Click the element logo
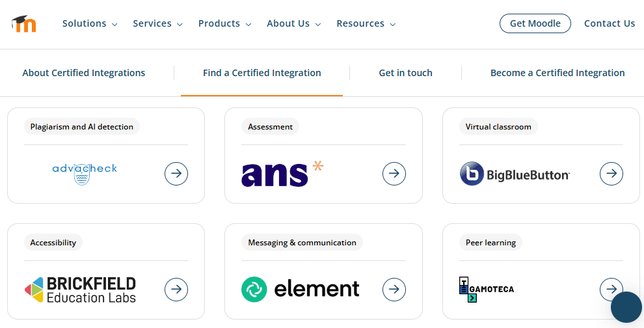Image resolution: width=644 pixels, height=328 pixels. (x=301, y=290)
